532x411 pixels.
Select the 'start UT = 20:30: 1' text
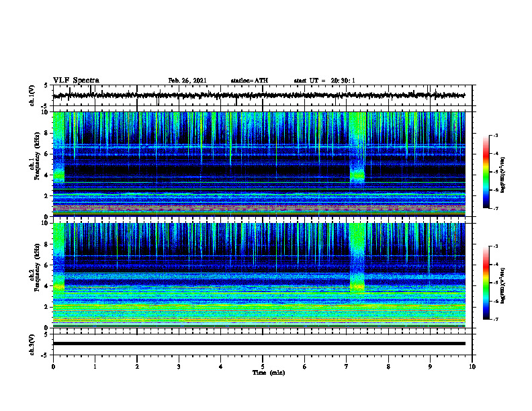[324, 81]
